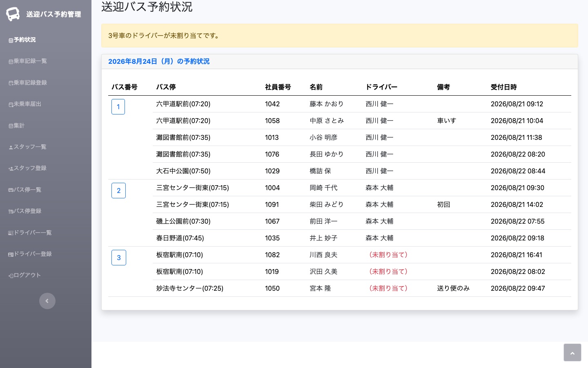Click the icon beside 乗車記録登録
The height and width of the screenshot is (368, 588).
[11, 83]
